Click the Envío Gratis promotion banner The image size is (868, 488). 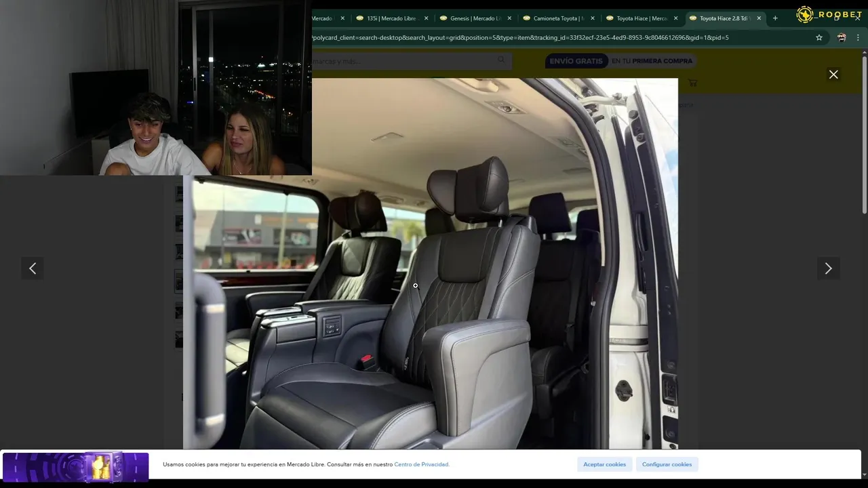pos(620,61)
